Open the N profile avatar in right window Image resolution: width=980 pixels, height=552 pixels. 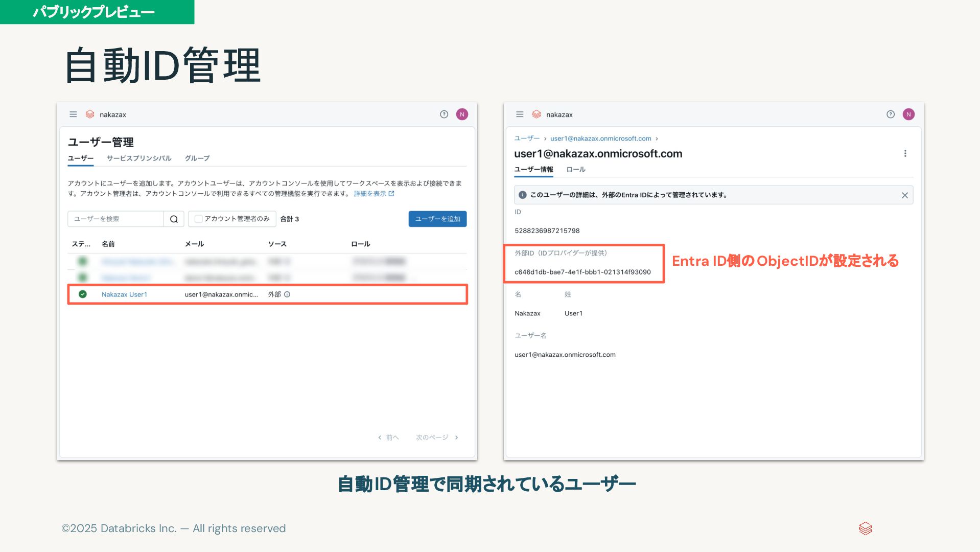coord(908,114)
